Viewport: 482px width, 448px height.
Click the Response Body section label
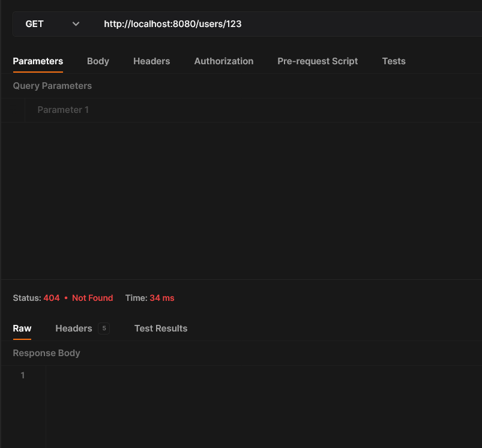46,353
